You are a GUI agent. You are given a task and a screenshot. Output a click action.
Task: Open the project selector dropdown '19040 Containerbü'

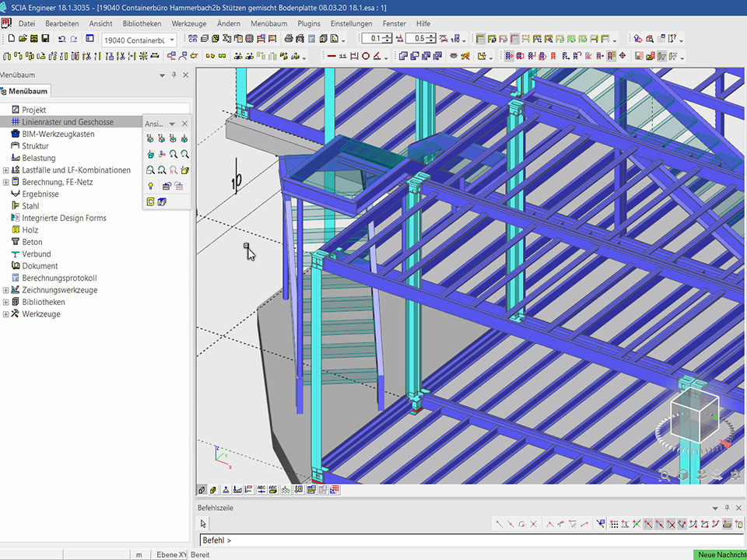tap(172, 40)
